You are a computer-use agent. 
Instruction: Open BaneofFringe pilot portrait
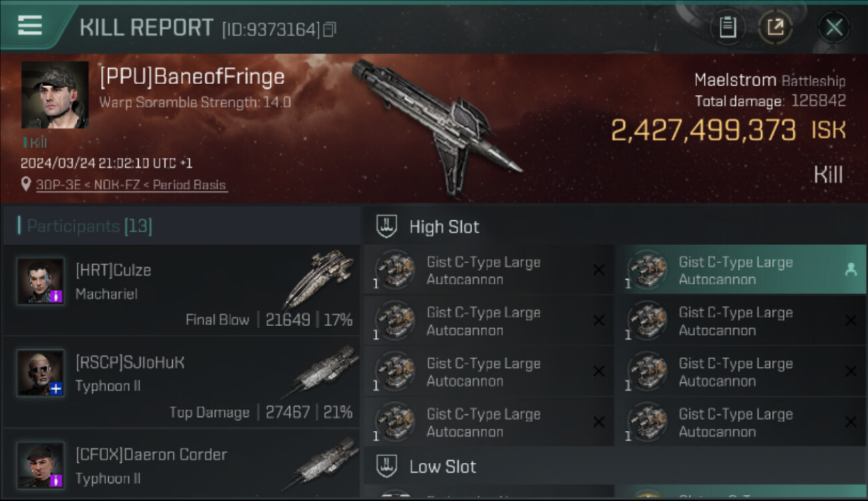click(x=55, y=95)
